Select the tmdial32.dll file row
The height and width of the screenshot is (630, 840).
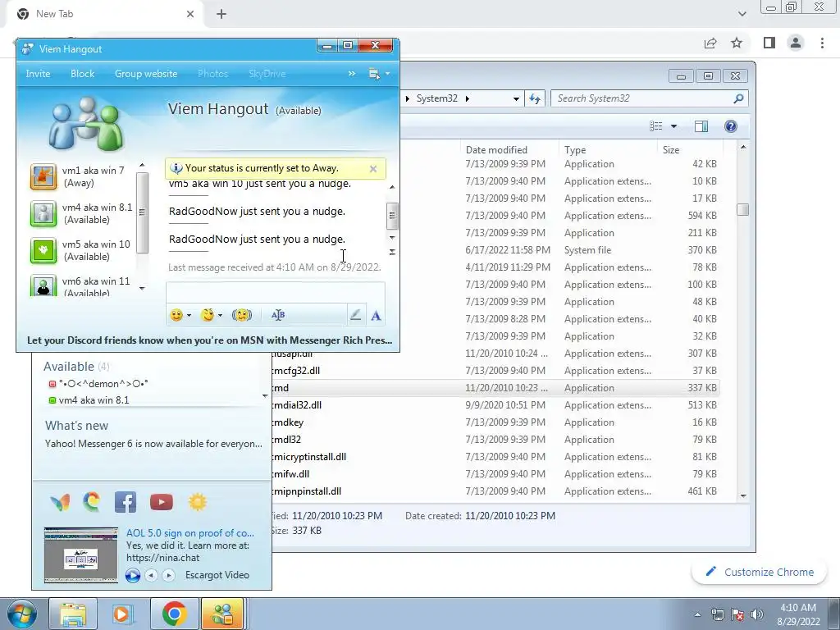click(495, 405)
